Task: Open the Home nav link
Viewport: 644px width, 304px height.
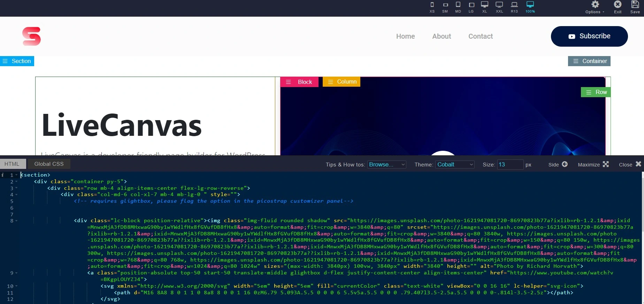Action: tap(405, 36)
